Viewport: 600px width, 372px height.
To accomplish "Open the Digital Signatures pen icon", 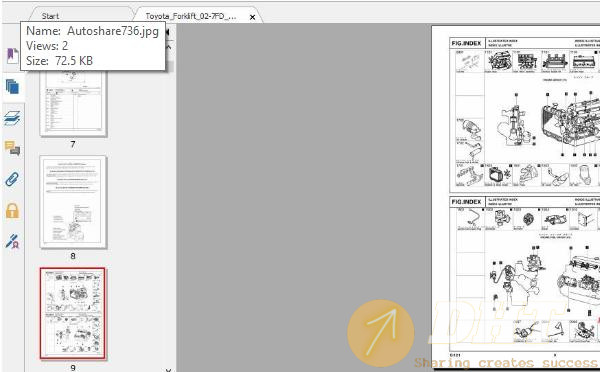I will point(12,241).
